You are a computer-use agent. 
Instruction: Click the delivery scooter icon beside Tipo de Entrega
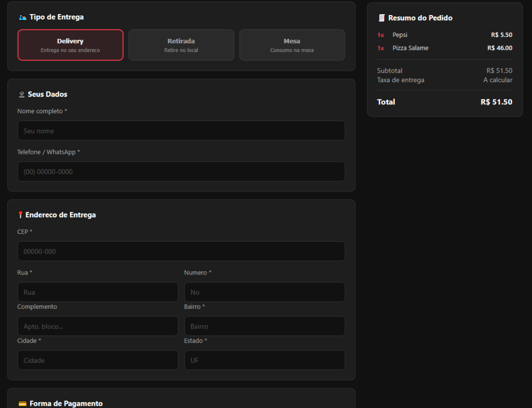click(x=22, y=17)
